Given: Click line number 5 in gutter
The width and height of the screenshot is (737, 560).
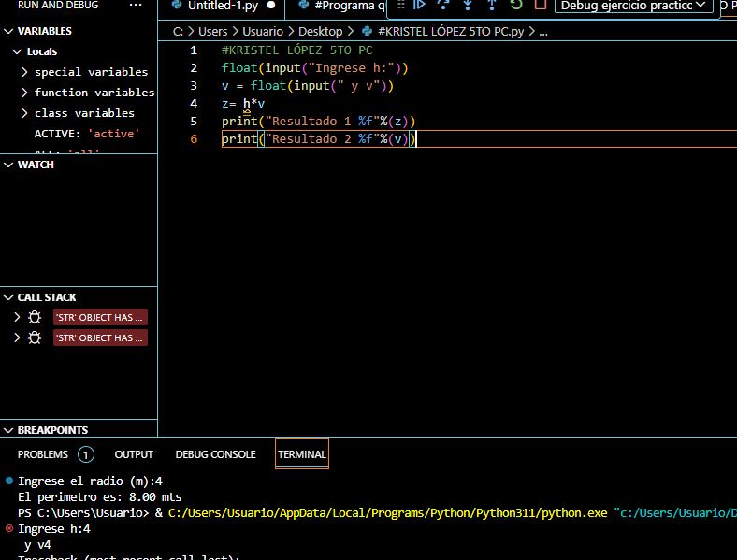Looking at the screenshot, I should point(194,122).
